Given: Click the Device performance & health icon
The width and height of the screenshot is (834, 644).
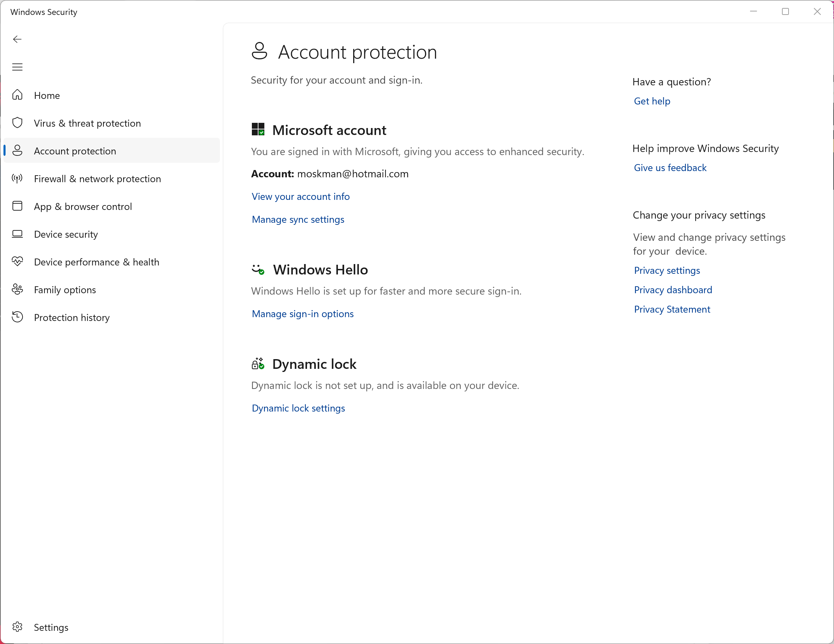Looking at the screenshot, I should pos(18,262).
